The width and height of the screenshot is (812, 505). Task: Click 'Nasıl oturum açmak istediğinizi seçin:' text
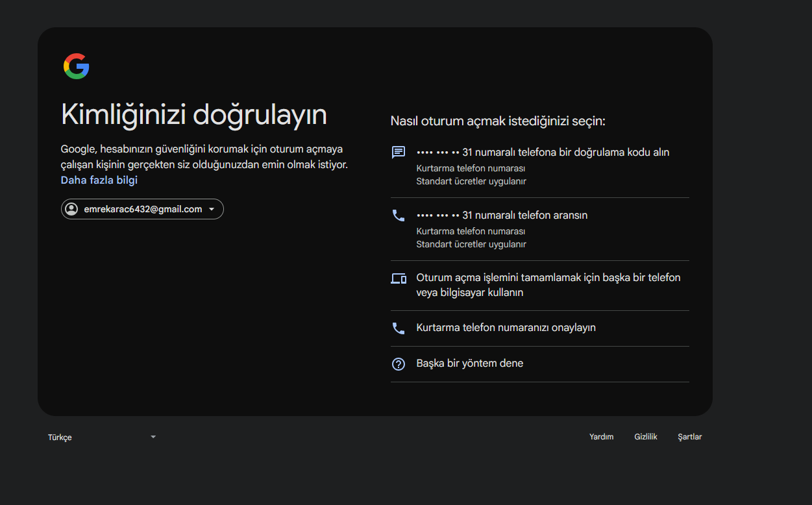[498, 121]
